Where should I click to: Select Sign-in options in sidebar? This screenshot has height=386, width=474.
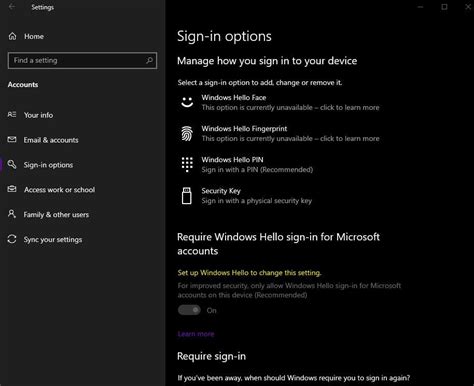[x=48, y=165]
